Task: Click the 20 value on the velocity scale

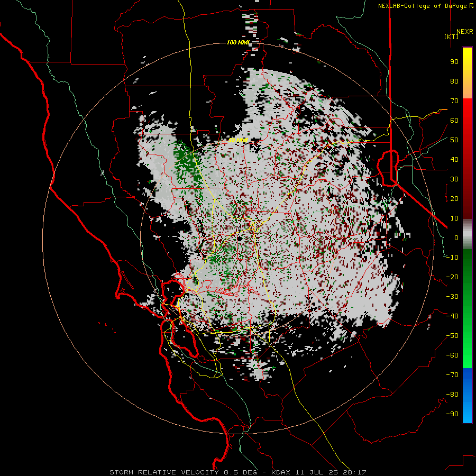Action: [454, 198]
